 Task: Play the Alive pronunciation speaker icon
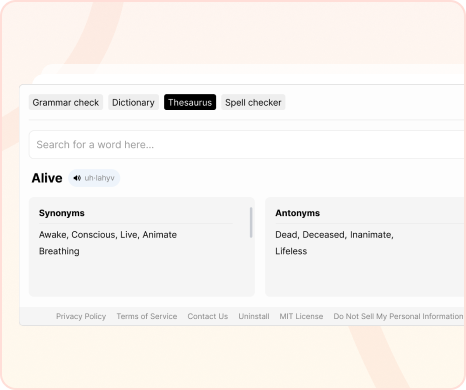coord(77,178)
